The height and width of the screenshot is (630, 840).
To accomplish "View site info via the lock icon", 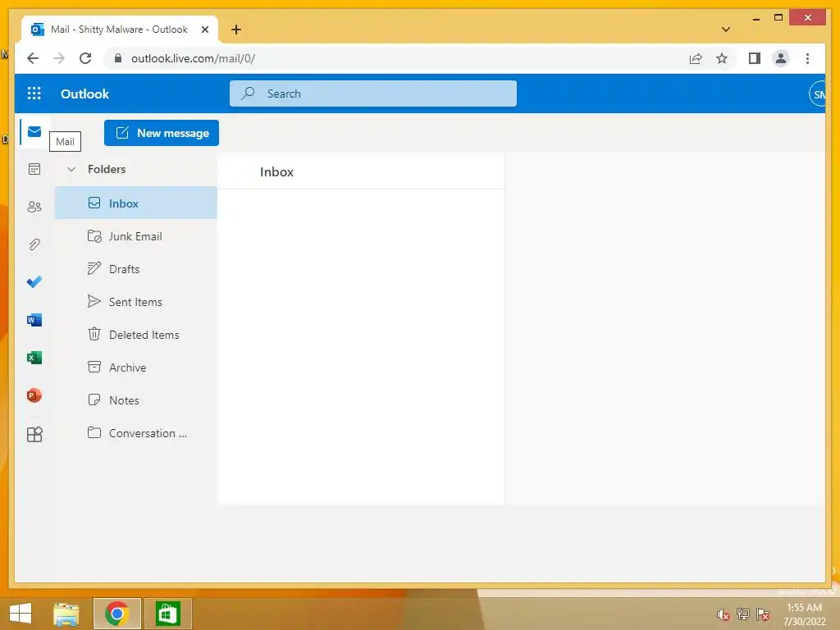I will (118, 58).
